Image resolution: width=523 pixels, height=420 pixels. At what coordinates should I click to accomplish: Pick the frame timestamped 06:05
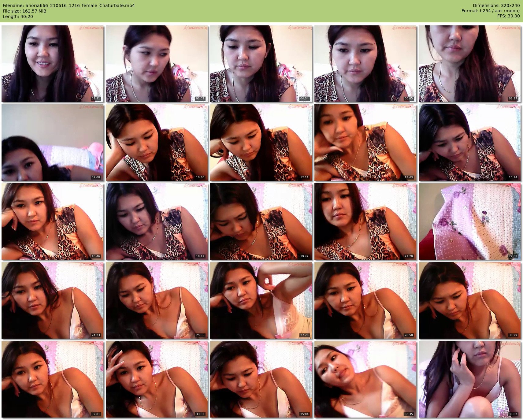[x=365, y=64]
